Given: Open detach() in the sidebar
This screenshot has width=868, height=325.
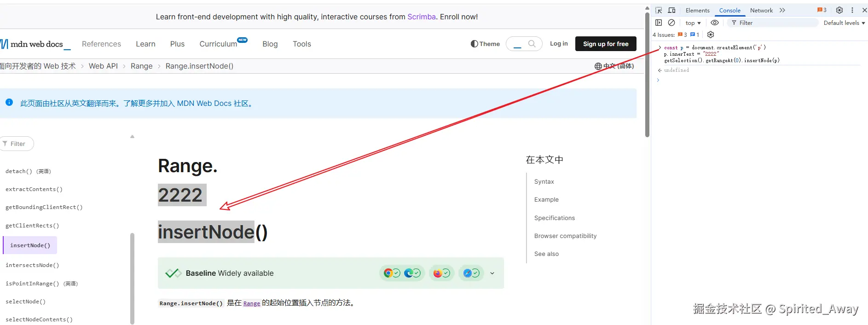Looking at the screenshot, I should coord(28,171).
